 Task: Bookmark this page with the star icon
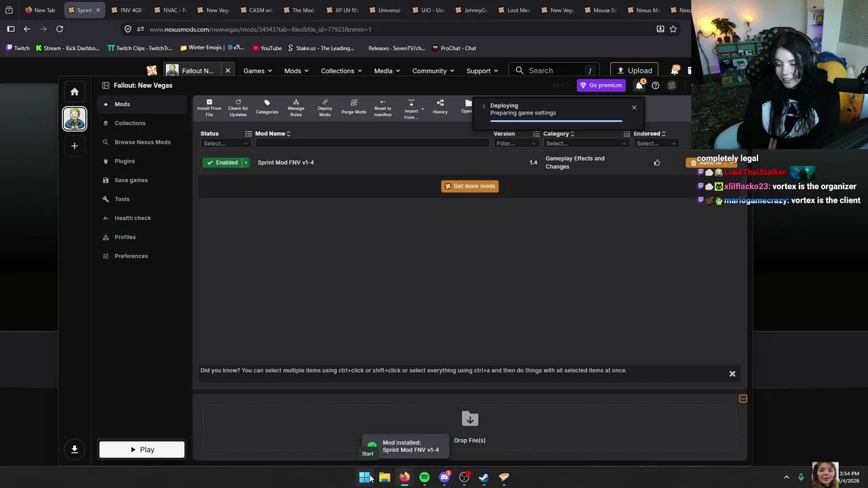(673, 29)
